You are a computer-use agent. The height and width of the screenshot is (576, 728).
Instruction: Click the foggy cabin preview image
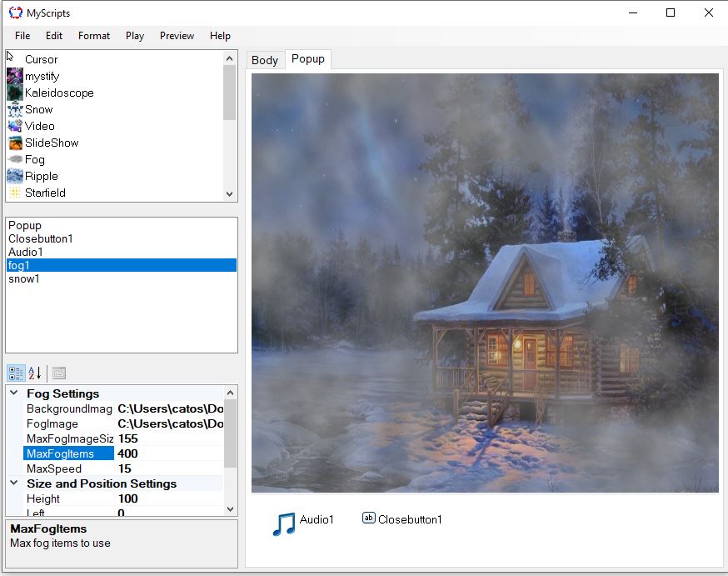click(x=485, y=283)
